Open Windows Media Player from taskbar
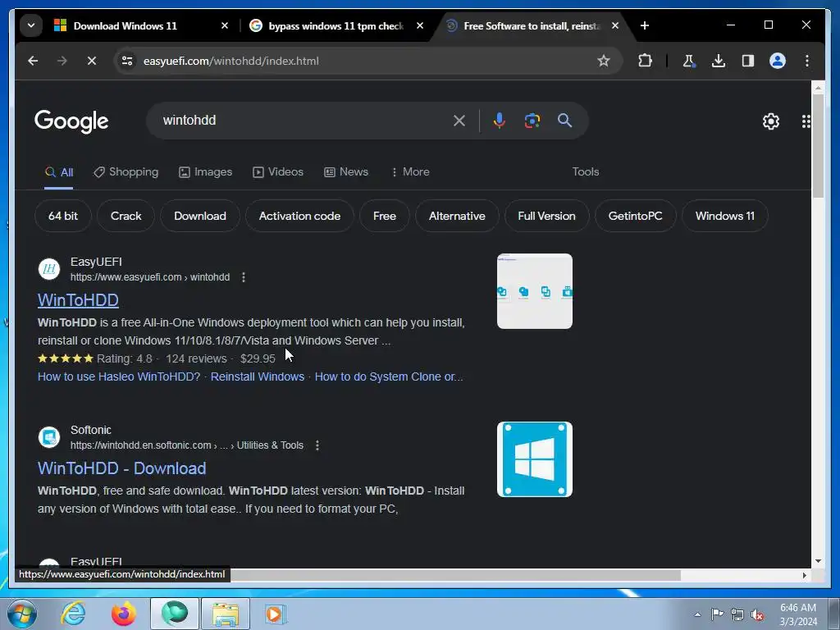 coord(276,614)
